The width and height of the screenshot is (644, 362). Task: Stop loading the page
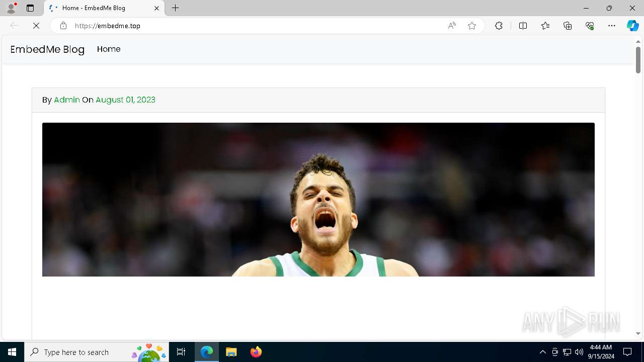[36, 26]
